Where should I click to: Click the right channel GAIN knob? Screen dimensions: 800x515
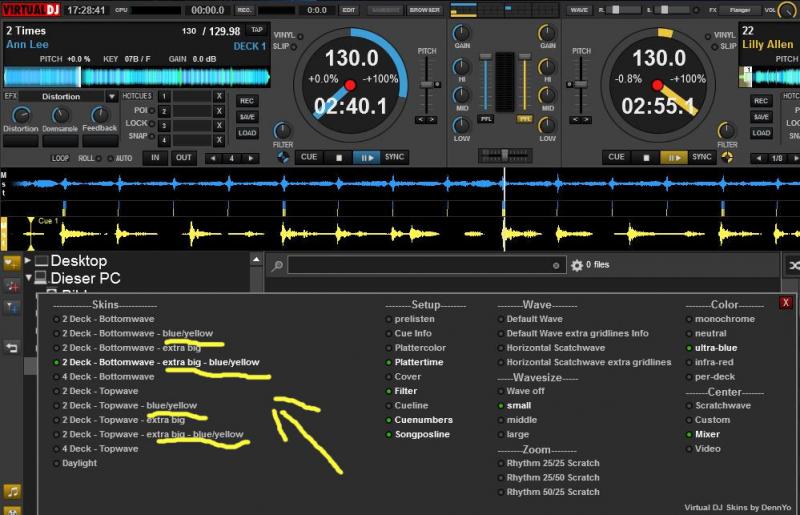pos(547,33)
